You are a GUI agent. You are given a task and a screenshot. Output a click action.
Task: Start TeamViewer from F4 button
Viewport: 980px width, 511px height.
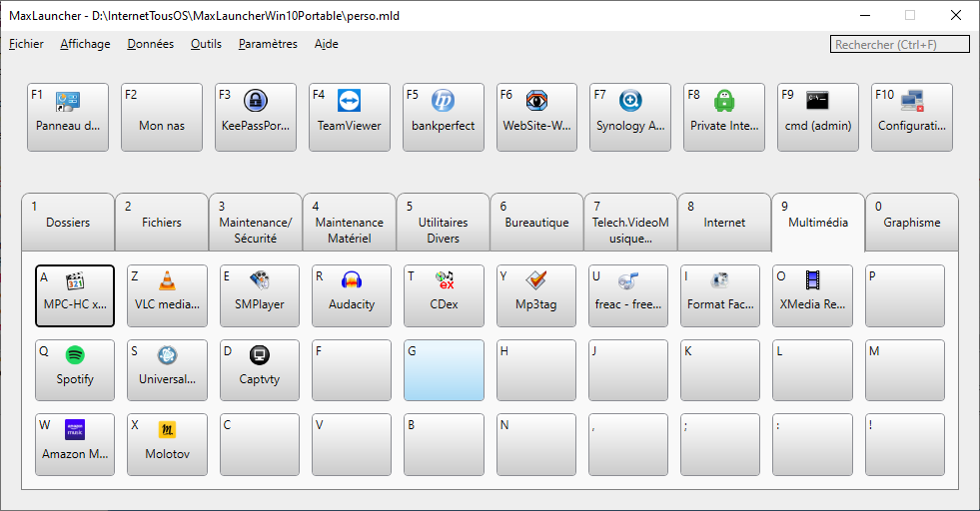click(350, 117)
